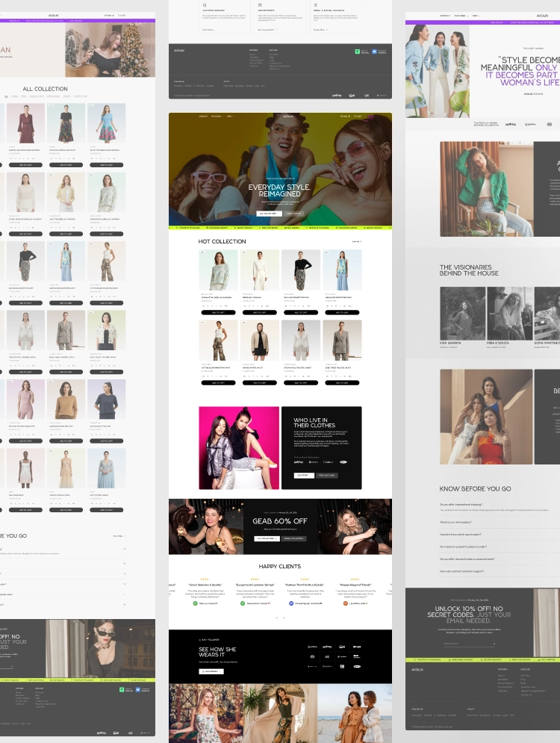Viewport: 560px width, 743px height.
Task: Click the white button under Gear 60% Off
Action: (x=267, y=539)
